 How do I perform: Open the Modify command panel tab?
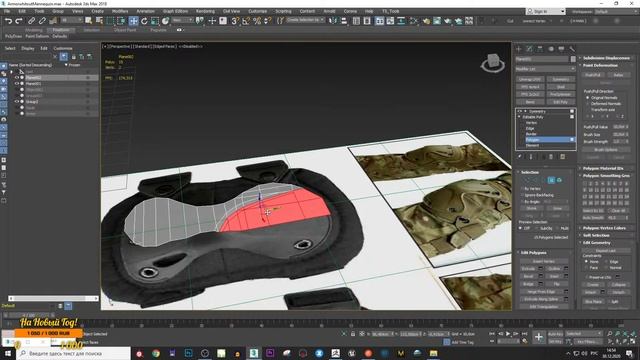pyautogui.click(x=529, y=49)
